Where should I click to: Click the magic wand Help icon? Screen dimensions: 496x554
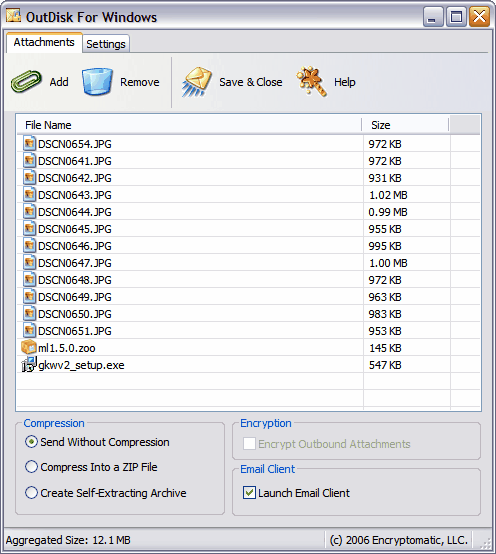[x=312, y=82]
